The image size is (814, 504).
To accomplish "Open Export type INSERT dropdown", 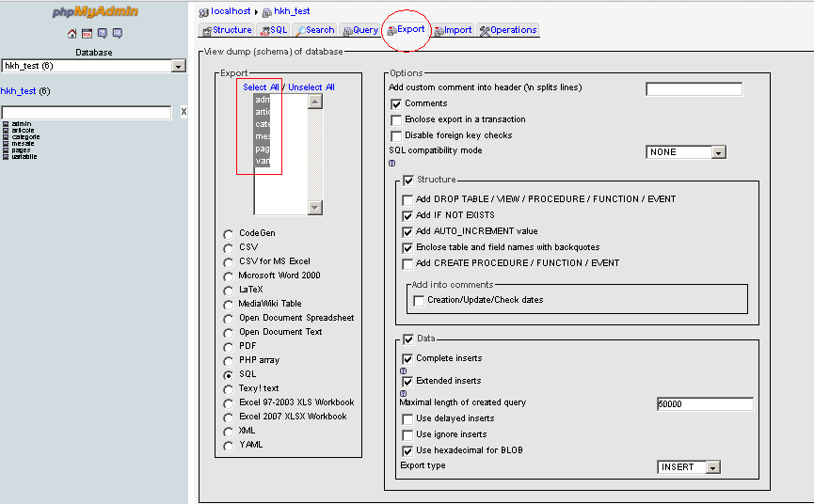I will (688, 466).
